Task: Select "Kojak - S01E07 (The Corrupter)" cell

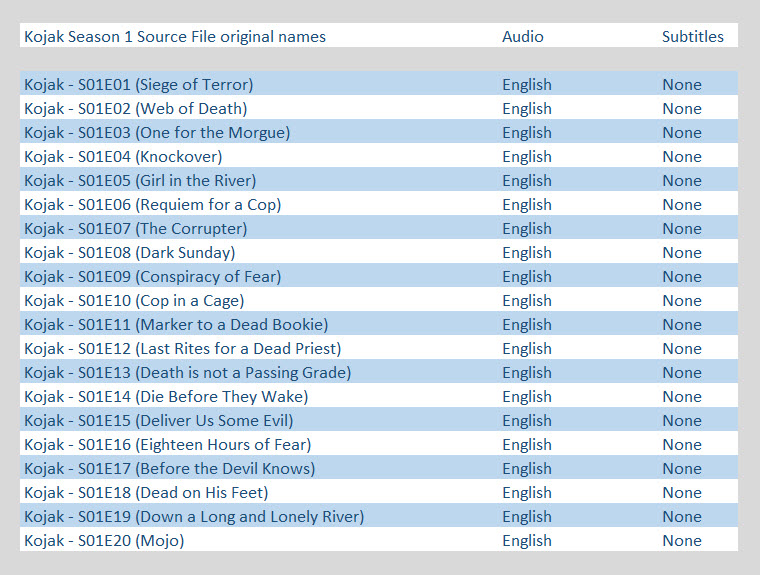Action: tap(136, 228)
